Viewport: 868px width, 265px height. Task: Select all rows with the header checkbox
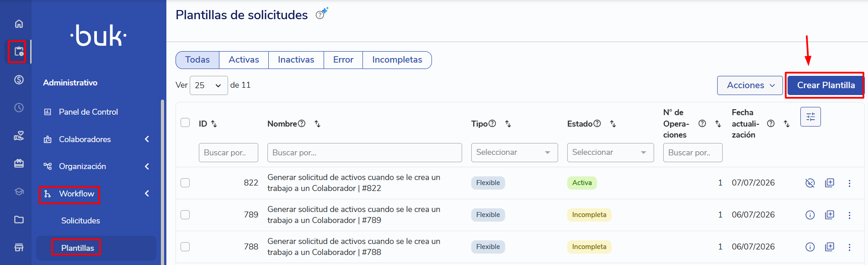click(185, 122)
